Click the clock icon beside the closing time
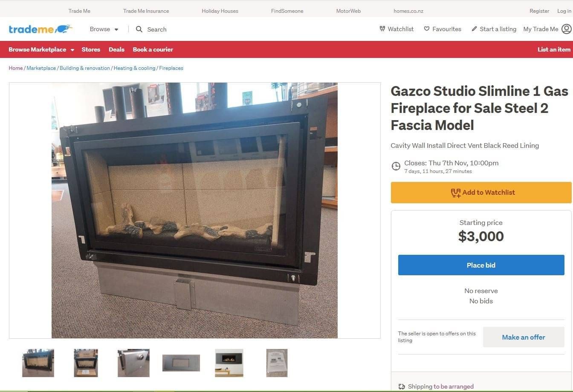 click(x=396, y=166)
